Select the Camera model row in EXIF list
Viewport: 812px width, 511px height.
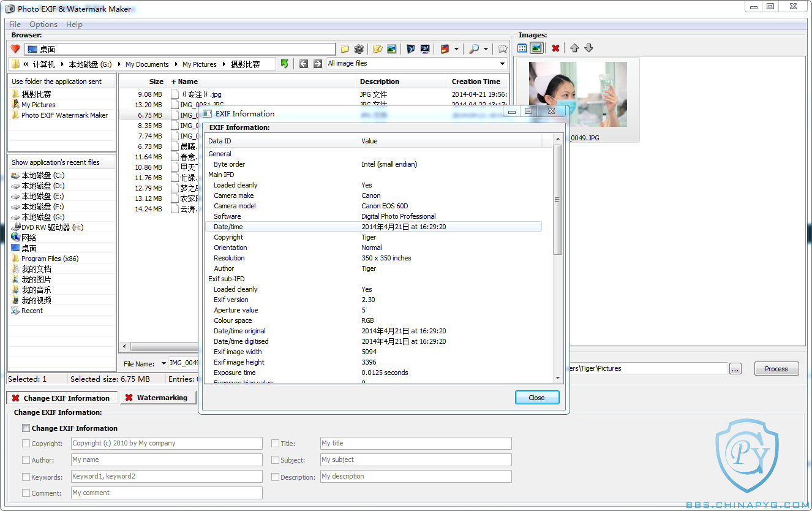click(x=374, y=206)
